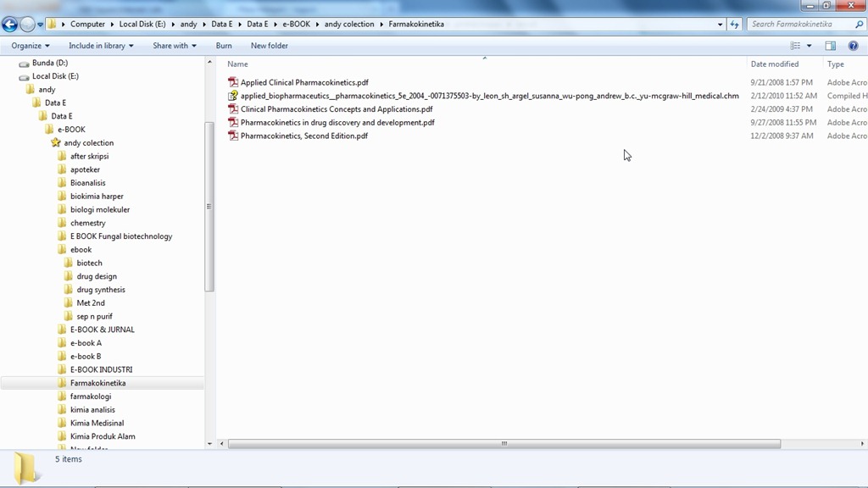Screen dimensions: 868x488
Task: Click date 2/12/2010 11:52 AM
Action: coord(783,96)
